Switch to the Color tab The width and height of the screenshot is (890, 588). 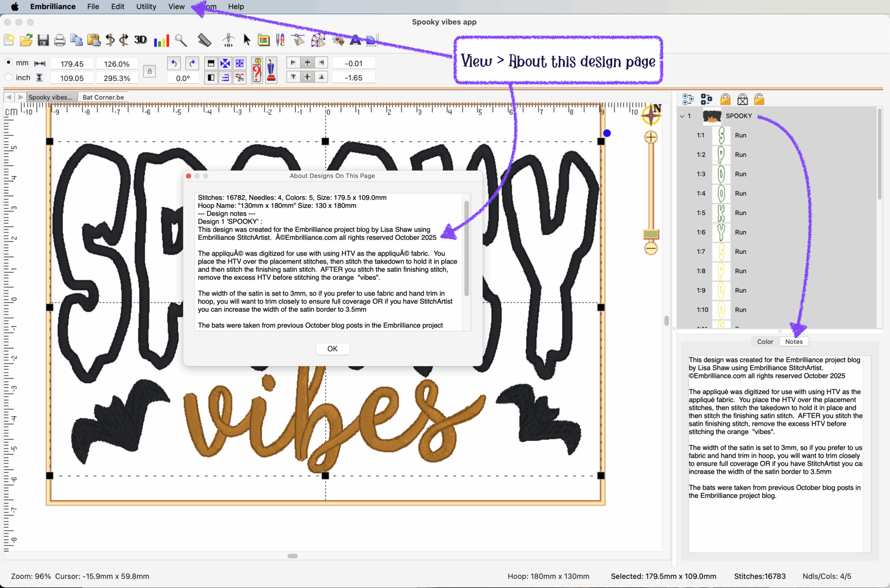[765, 342]
